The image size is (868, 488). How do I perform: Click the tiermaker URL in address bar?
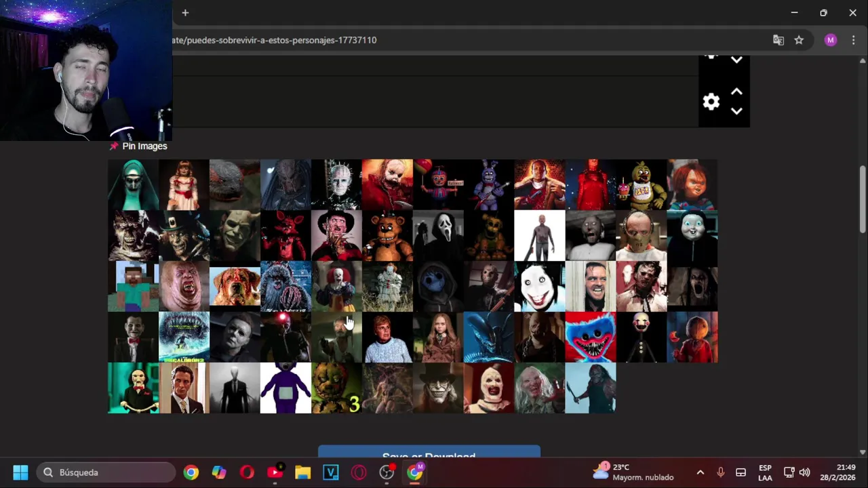click(274, 40)
